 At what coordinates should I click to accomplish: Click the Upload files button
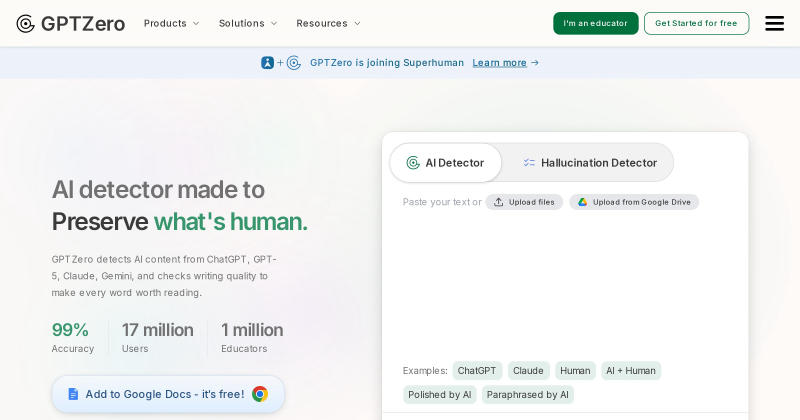(x=524, y=202)
